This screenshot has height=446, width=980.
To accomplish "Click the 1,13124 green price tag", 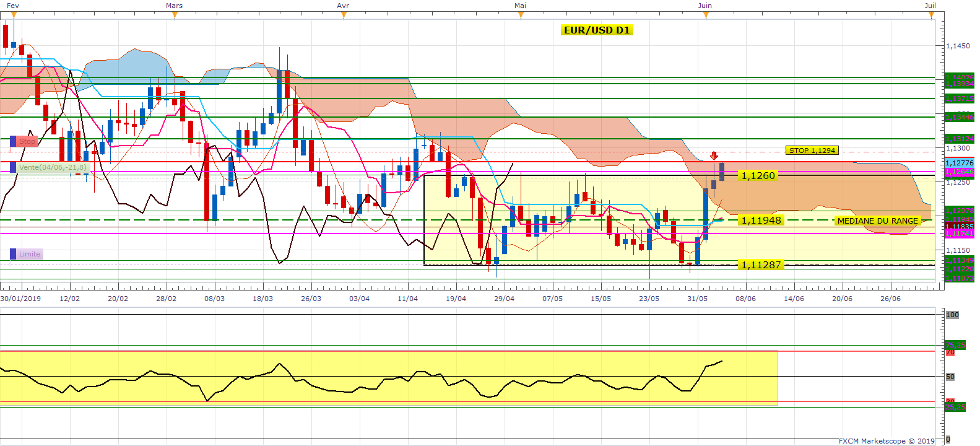I will click(960, 139).
